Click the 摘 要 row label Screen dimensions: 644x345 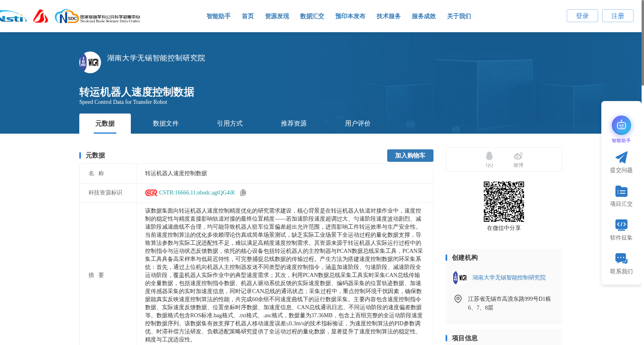pos(96,275)
